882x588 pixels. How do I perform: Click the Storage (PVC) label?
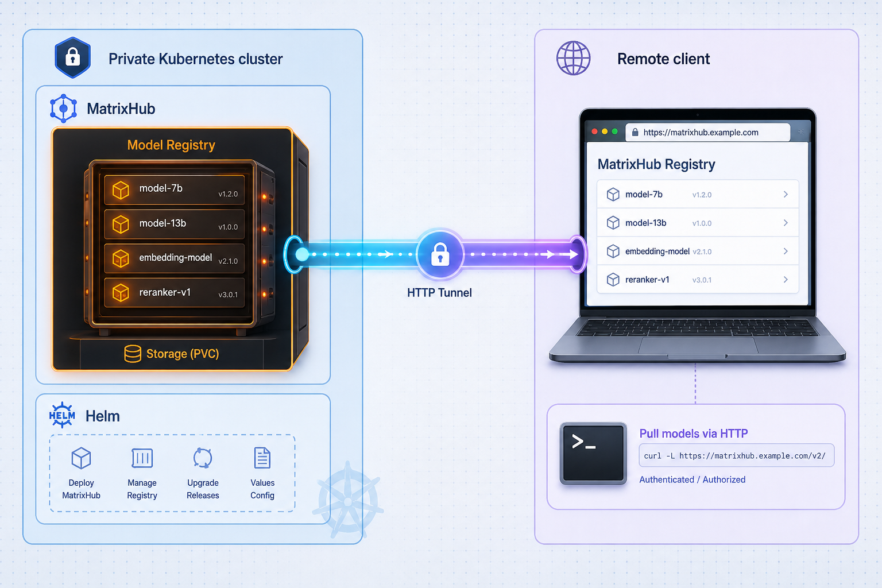pyautogui.click(x=183, y=354)
